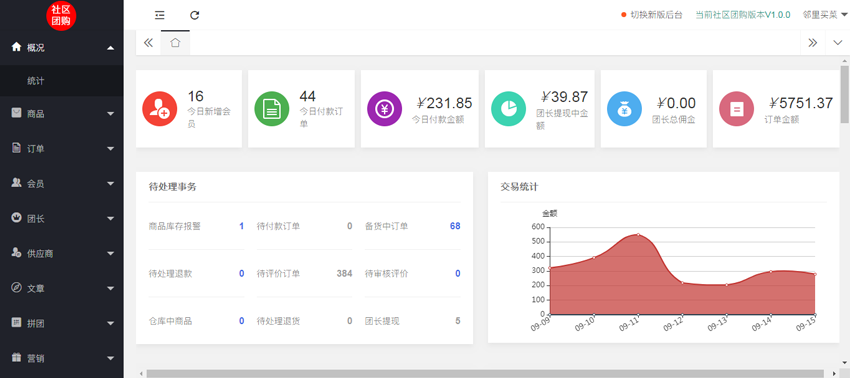Select 统计 submenu item
This screenshot has height=378, width=850.
click(x=36, y=81)
